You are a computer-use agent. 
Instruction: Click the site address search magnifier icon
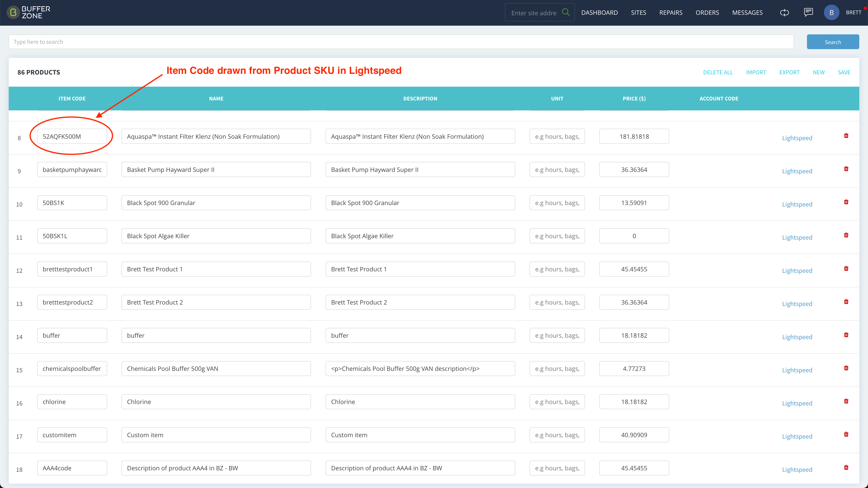pos(566,12)
